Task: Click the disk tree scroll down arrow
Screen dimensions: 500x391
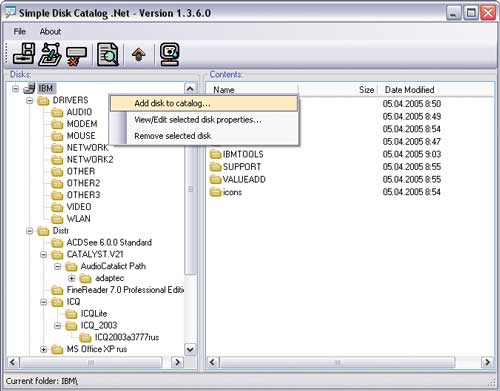Action: click(x=190, y=349)
